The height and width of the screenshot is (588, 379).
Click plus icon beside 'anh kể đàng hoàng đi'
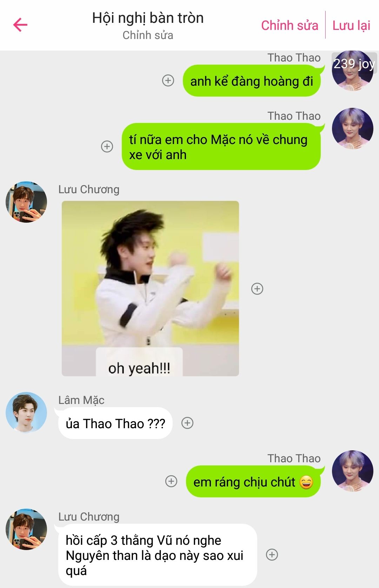[168, 80]
